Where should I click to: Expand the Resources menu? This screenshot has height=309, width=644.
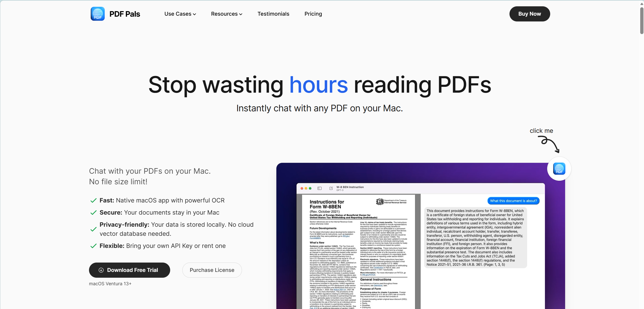point(227,14)
